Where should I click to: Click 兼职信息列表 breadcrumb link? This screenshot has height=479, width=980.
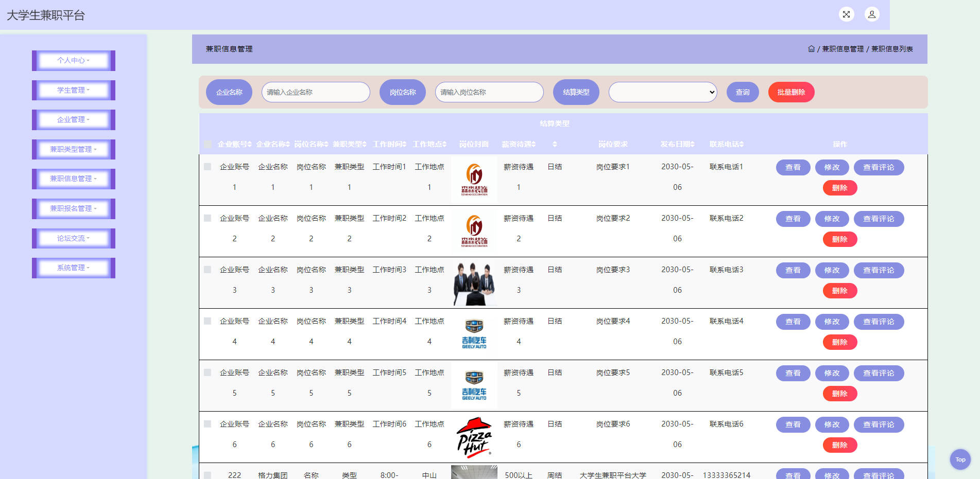pyautogui.click(x=892, y=49)
